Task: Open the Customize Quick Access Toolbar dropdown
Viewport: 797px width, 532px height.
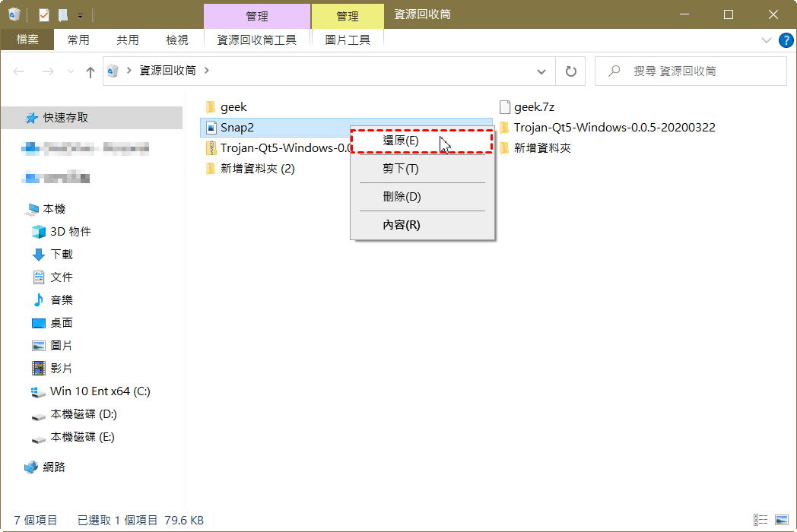Action: 81,16
